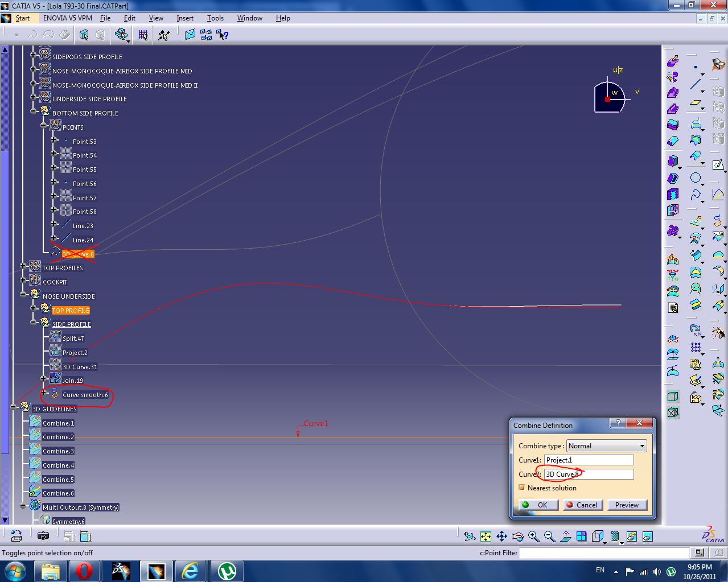Select Project.2 in the tree

[75, 353]
